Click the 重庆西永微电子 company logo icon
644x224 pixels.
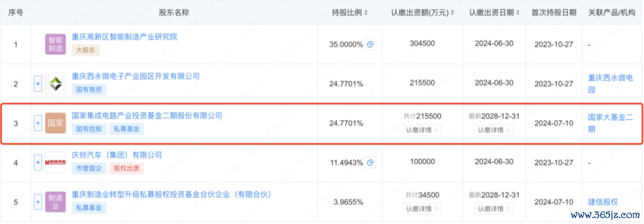pyautogui.click(x=55, y=84)
